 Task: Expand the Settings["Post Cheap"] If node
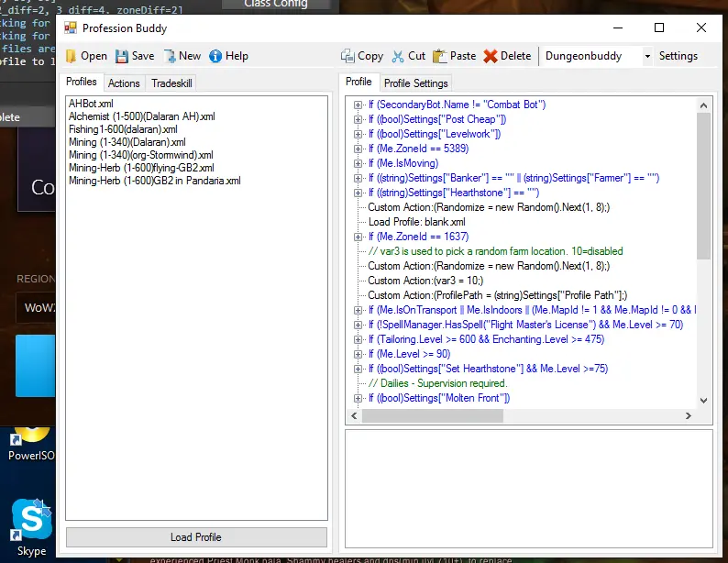click(358, 119)
